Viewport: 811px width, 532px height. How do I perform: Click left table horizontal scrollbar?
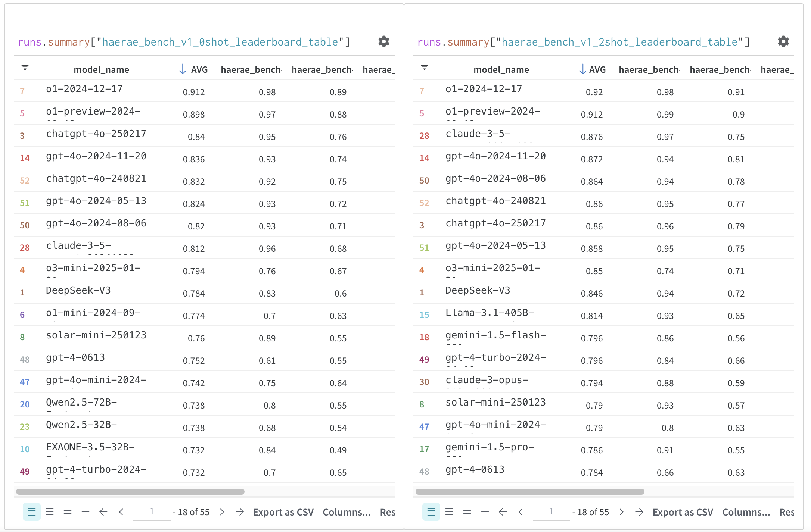(130, 492)
